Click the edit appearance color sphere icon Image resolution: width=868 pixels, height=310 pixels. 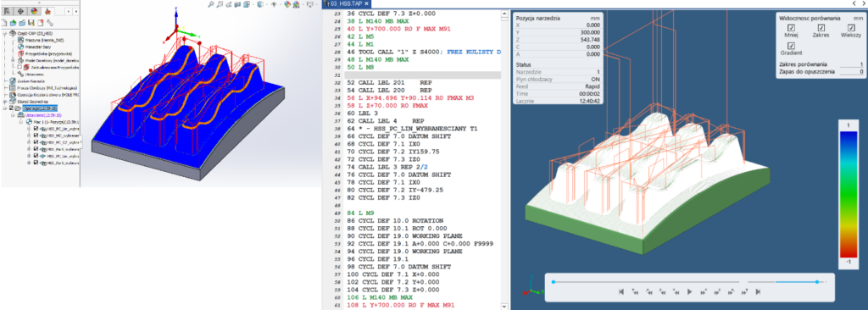[x=287, y=4]
